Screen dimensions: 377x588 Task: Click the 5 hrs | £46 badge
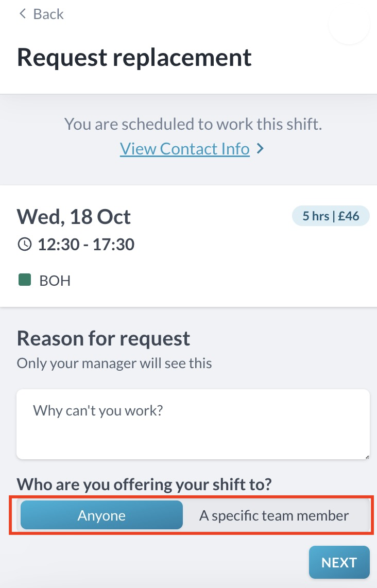pos(330,216)
